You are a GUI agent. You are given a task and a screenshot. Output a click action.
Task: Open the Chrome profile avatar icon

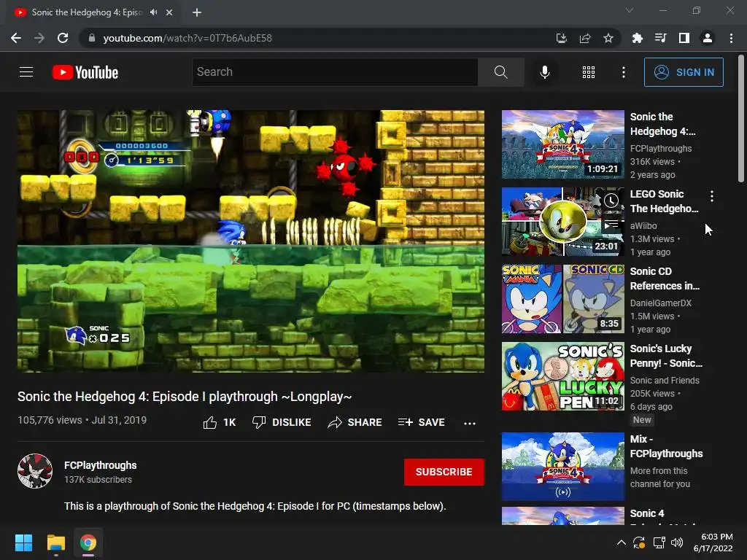708,38
